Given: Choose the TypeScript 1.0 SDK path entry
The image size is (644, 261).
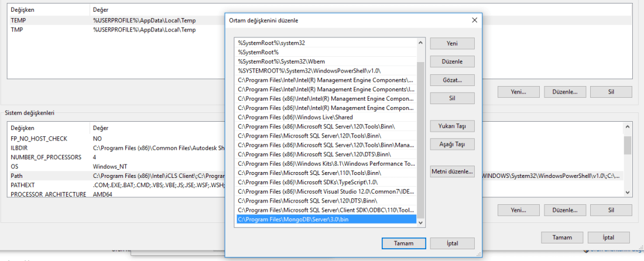Looking at the screenshot, I should click(x=326, y=182).
